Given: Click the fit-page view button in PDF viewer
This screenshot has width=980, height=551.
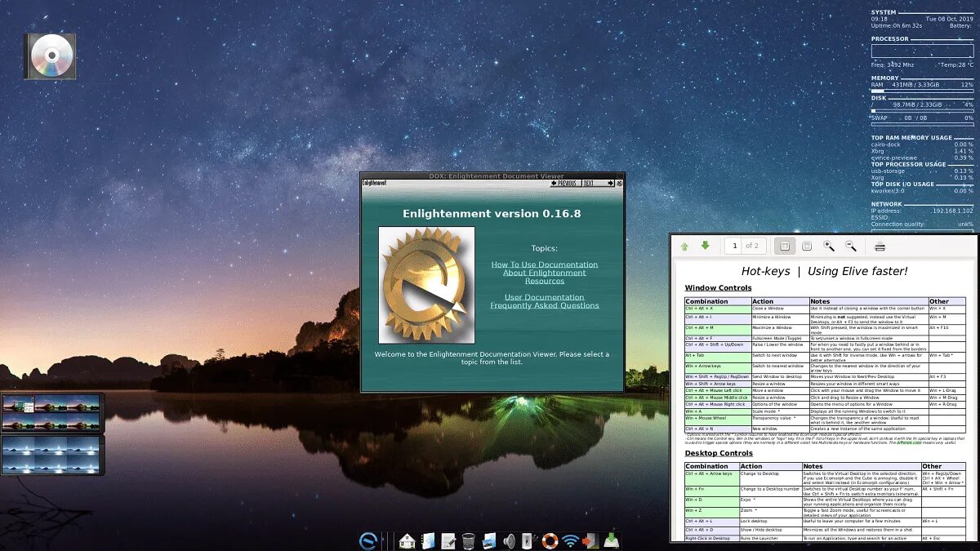Looking at the screenshot, I should (783, 246).
